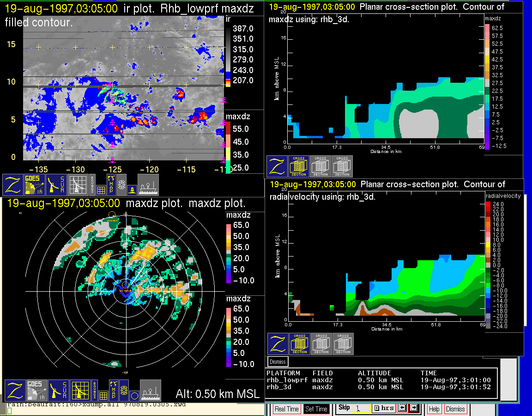The width and height of the screenshot is (532, 416).
Task: Click the MAP overlay icon in top plot toolbar
Action: pos(111,184)
